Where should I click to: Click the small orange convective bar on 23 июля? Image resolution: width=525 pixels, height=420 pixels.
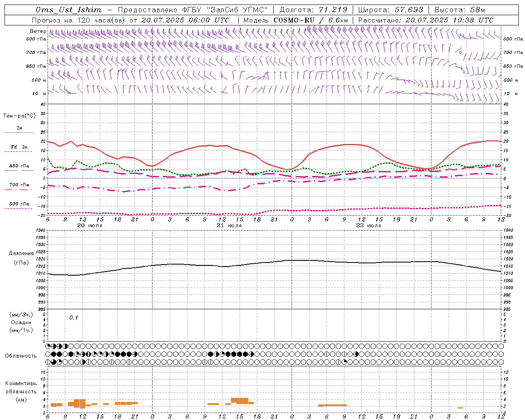[460, 408]
